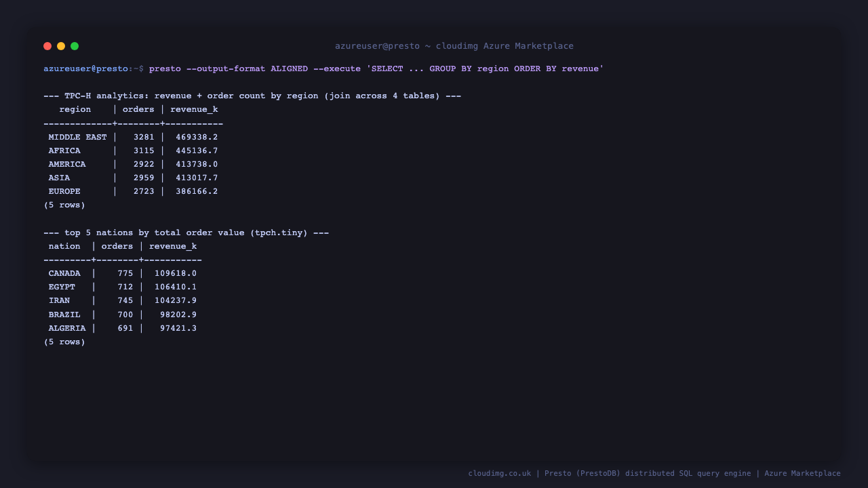
Task: Select the revenue value '98202.9'
Action: pos(178,314)
